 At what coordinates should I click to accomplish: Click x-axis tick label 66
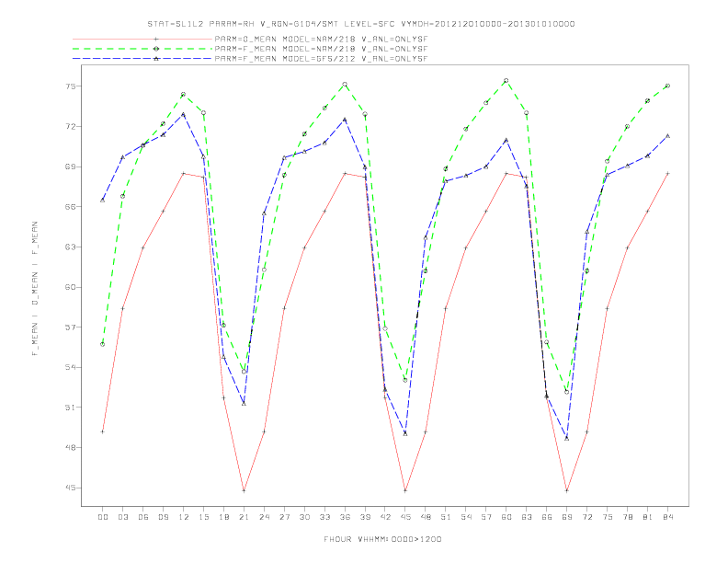[547, 517]
